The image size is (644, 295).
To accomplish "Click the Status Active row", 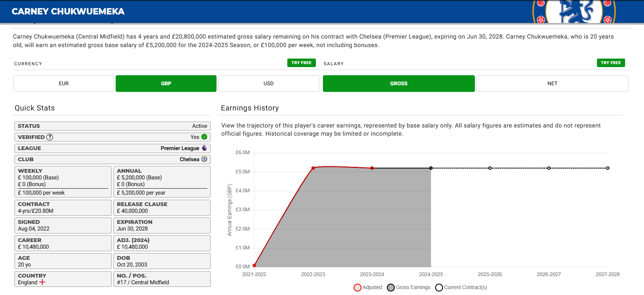I will click(x=112, y=126).
